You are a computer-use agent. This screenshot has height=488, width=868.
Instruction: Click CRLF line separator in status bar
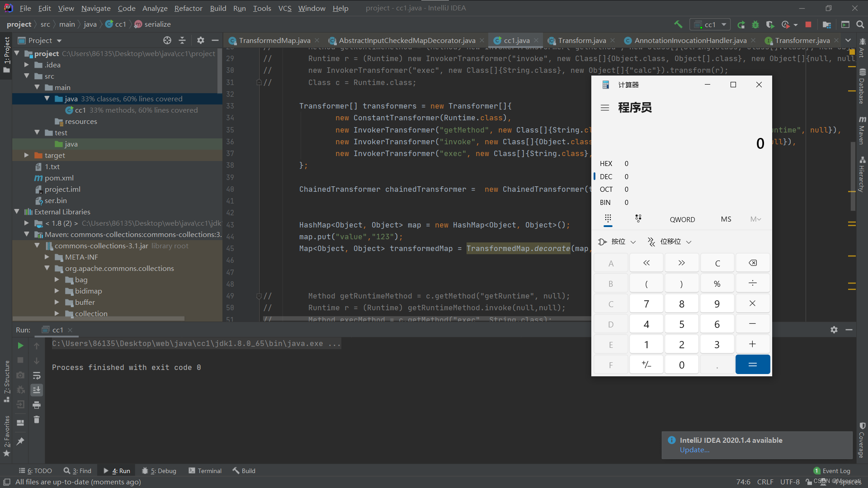coord(765,482)
